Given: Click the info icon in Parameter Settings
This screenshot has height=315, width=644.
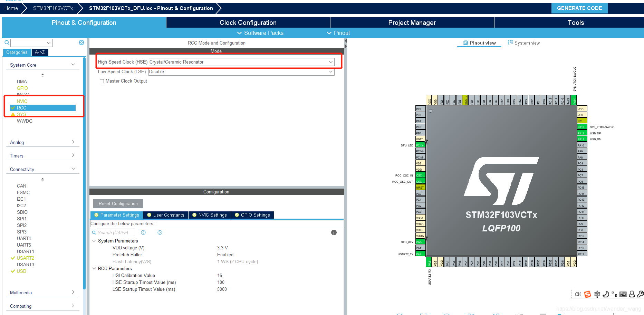Looking at the screenshot, I should coord(334,232).
